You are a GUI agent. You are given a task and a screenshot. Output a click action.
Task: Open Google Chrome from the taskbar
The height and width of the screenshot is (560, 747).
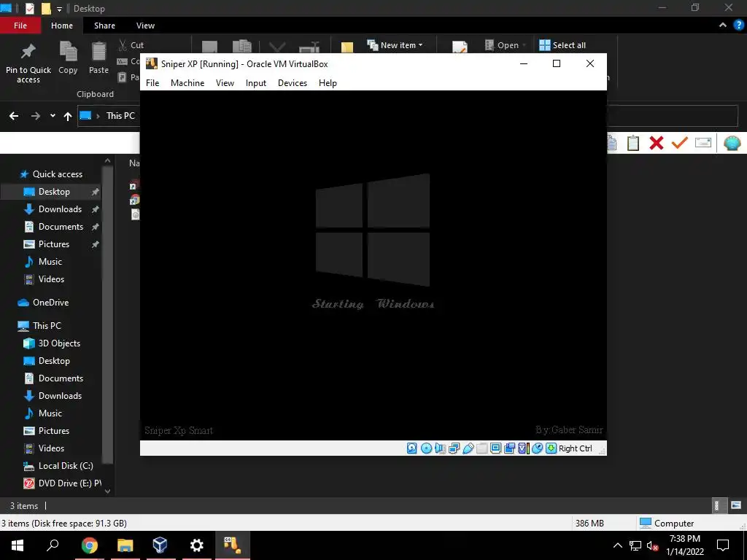(89, 545)
